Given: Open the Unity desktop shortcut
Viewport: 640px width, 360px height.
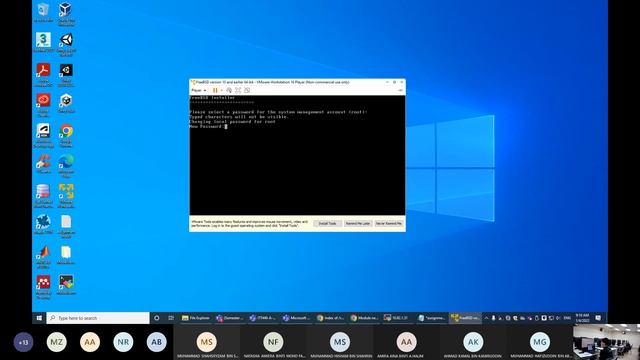Looking at the screenshot, I should (66, 44).
